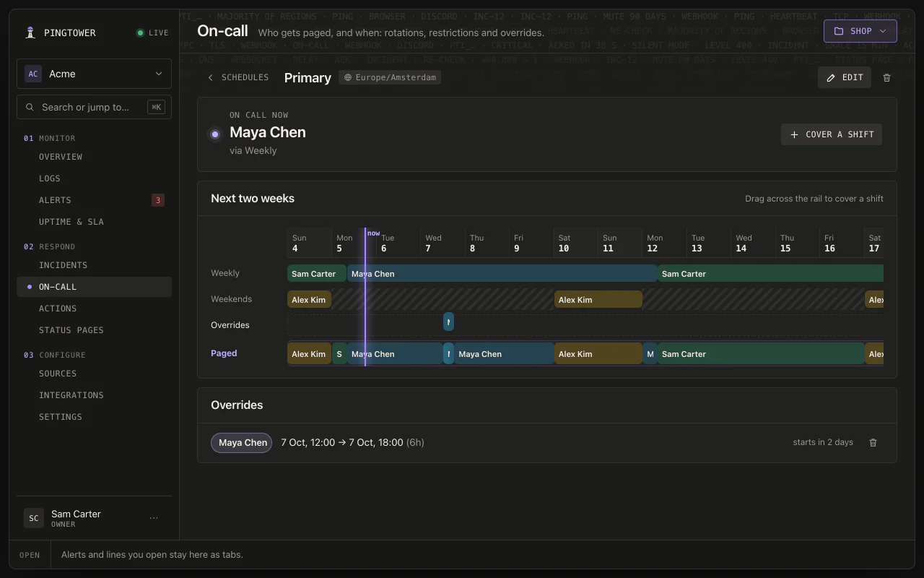Click the Open tabs bar label

(x=30, y=555)
